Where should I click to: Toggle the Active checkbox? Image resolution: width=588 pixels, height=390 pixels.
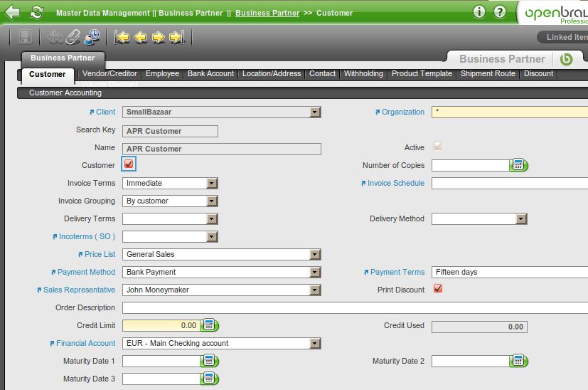(438, 147)
